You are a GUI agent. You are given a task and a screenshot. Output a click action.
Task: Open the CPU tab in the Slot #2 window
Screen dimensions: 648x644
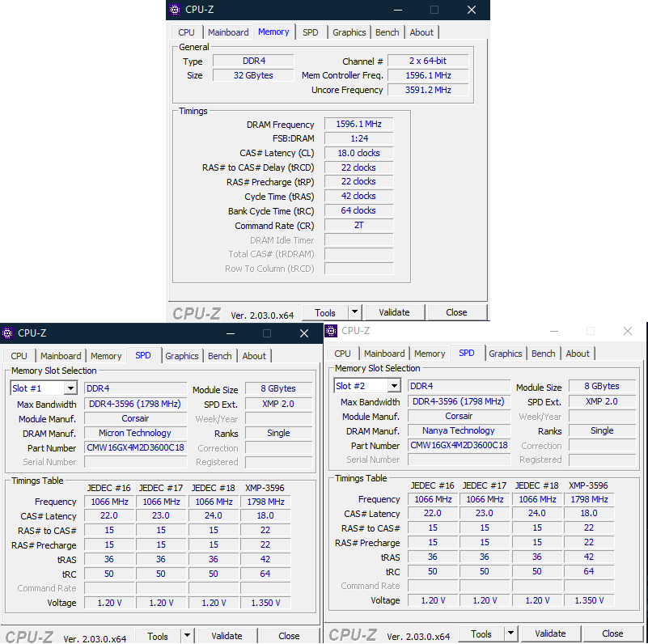(342, 354)
